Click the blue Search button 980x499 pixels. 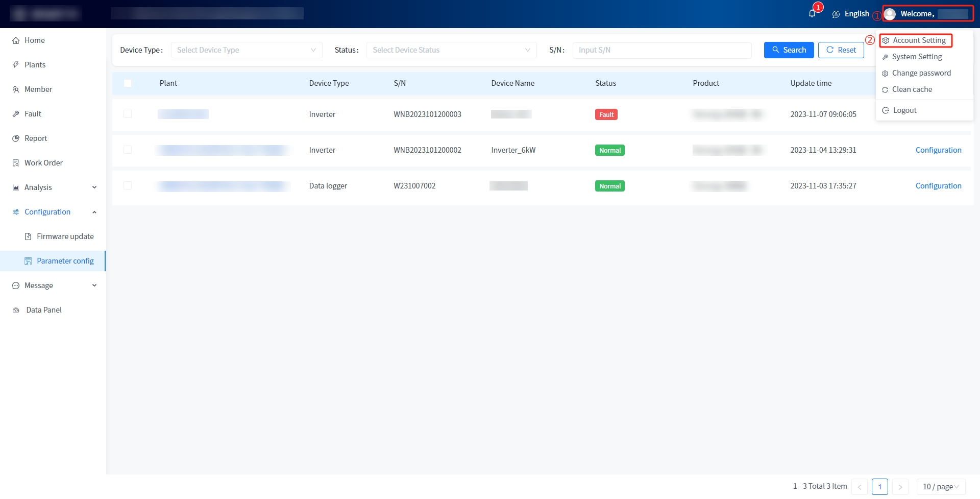click(789, 50)
